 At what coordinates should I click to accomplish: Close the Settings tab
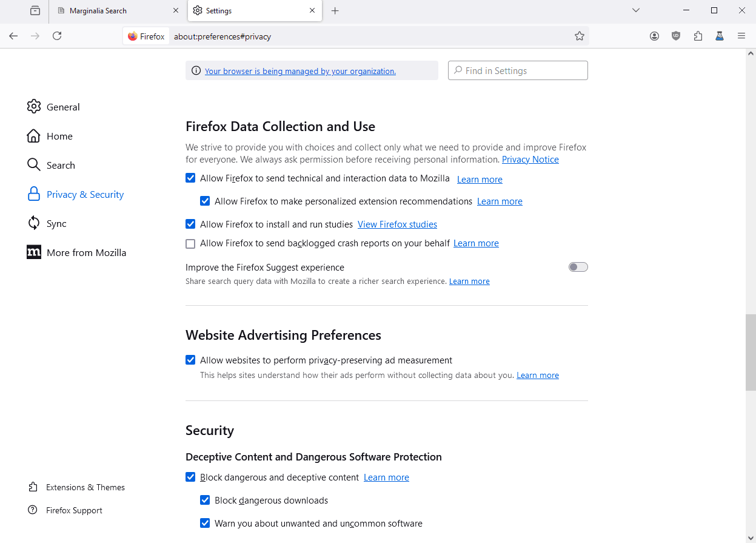[x=312, y=11]
